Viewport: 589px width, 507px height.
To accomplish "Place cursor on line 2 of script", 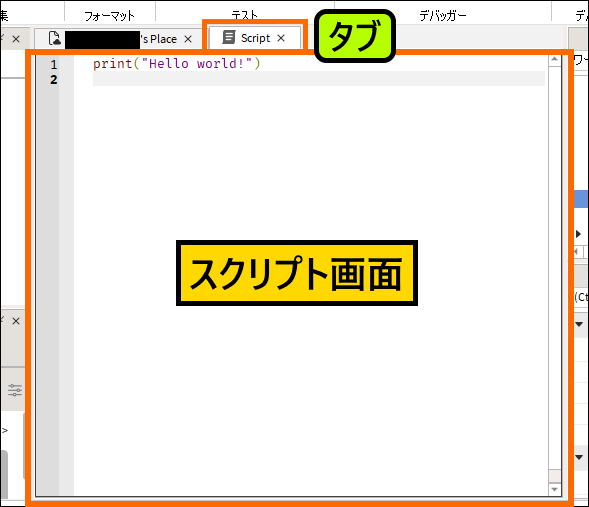I will 319,79.
